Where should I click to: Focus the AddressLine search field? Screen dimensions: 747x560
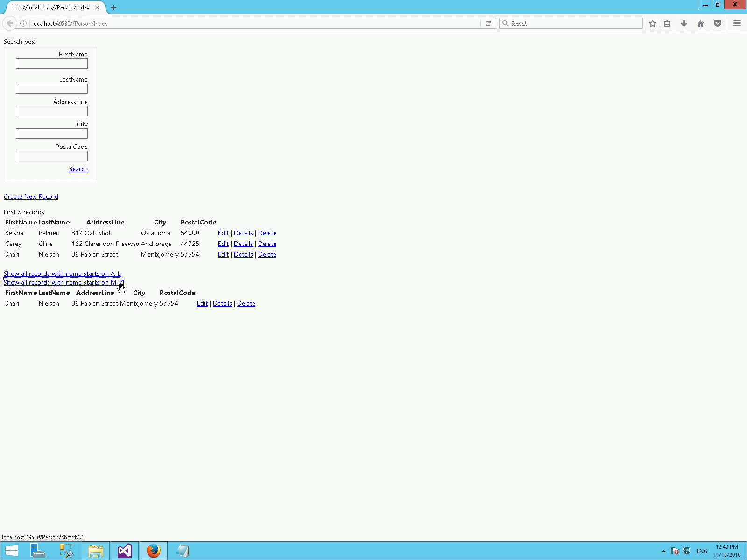click(x=52, y=111)
